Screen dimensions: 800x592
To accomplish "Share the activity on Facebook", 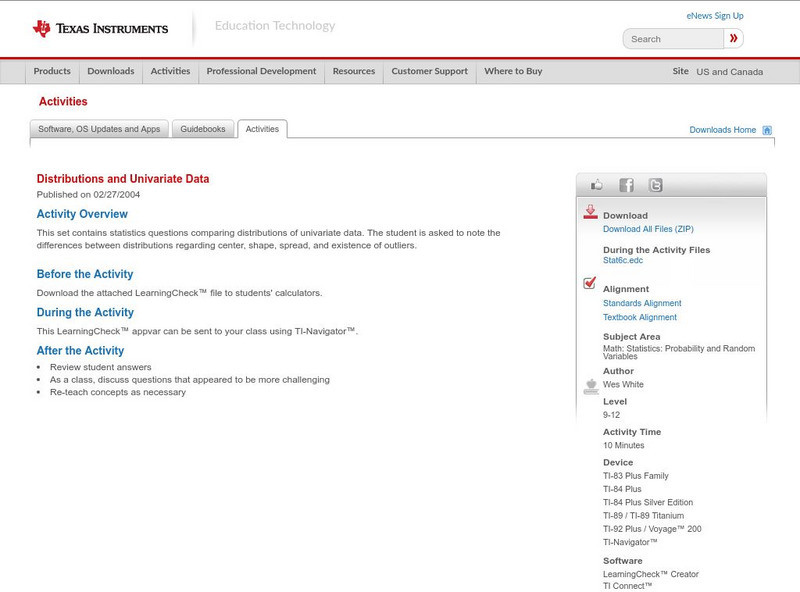I will tap(626, 184).
